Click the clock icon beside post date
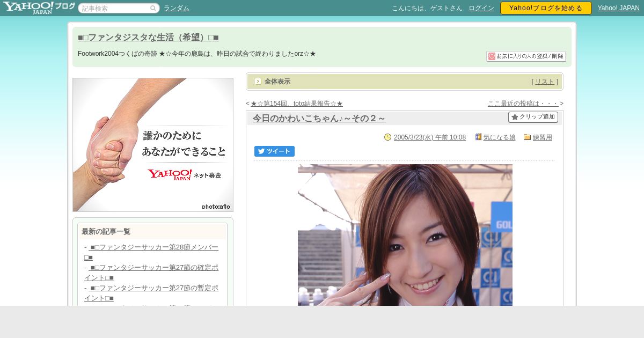 click(x=388, y=137)
